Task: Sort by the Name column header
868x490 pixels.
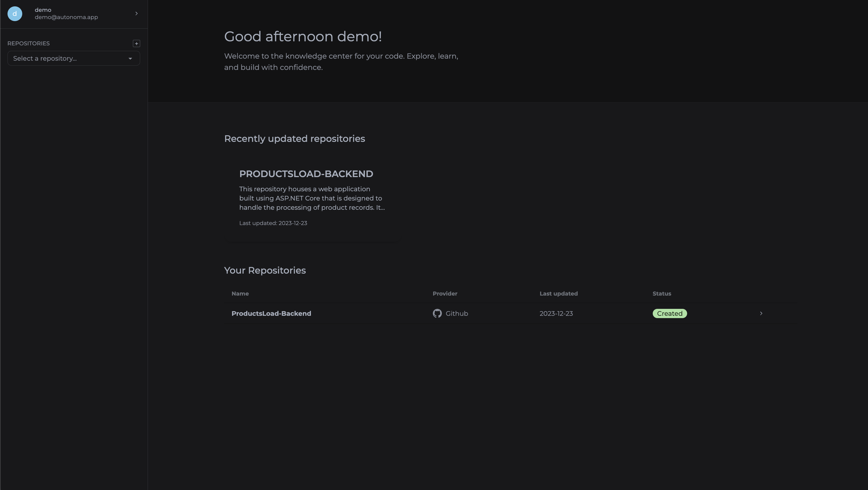Action: pos(240,294)
